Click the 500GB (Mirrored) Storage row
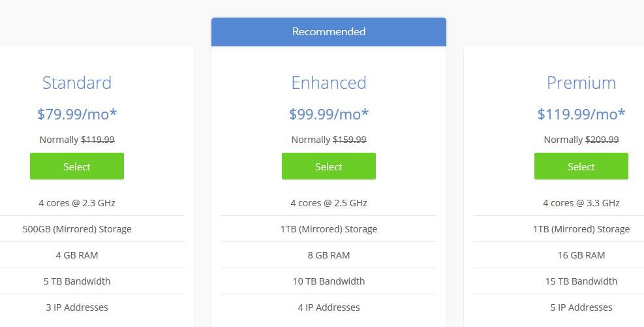The height and width of the screenshot is (327, 644). (77, 229)
